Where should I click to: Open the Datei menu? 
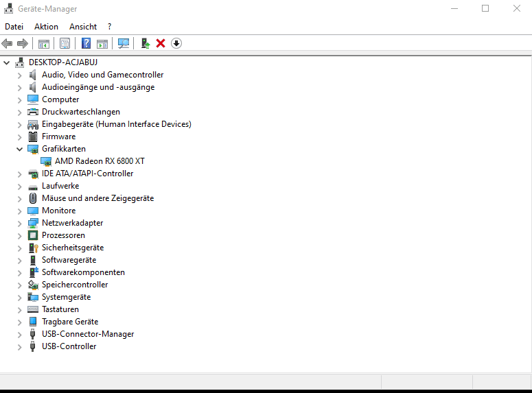[14, 27]
